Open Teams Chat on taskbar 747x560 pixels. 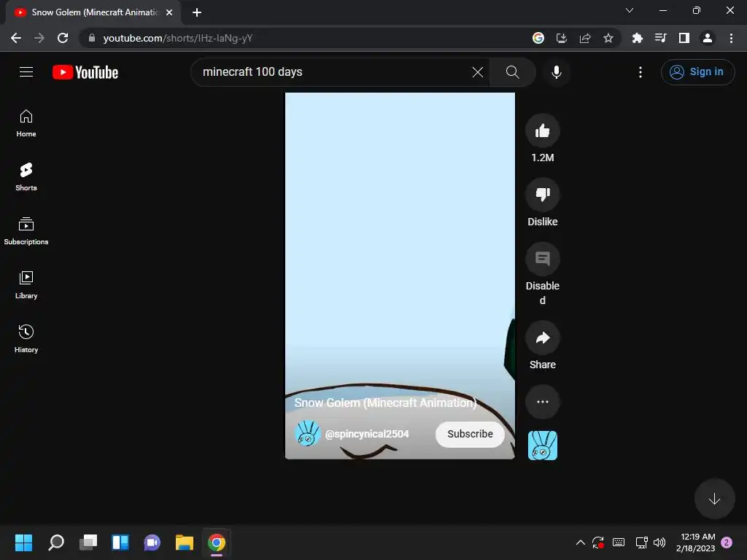pyautogui.click(x=152, y=542)
